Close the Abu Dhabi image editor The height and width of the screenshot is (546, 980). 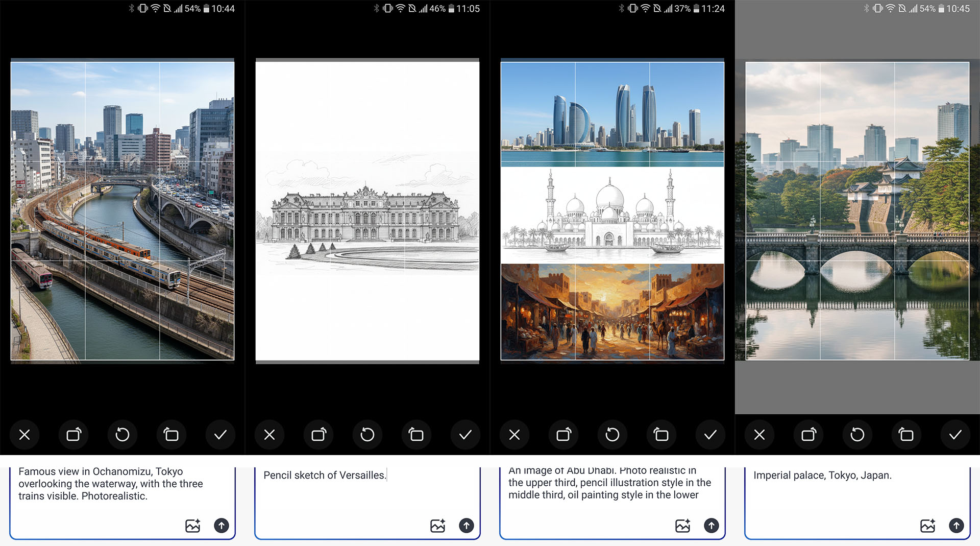(x=514, y=435)
